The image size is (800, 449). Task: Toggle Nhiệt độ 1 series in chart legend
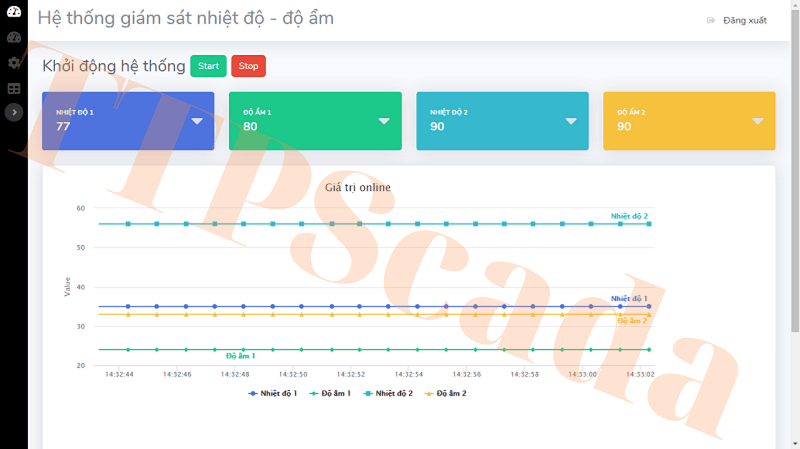tap(273, 394)
